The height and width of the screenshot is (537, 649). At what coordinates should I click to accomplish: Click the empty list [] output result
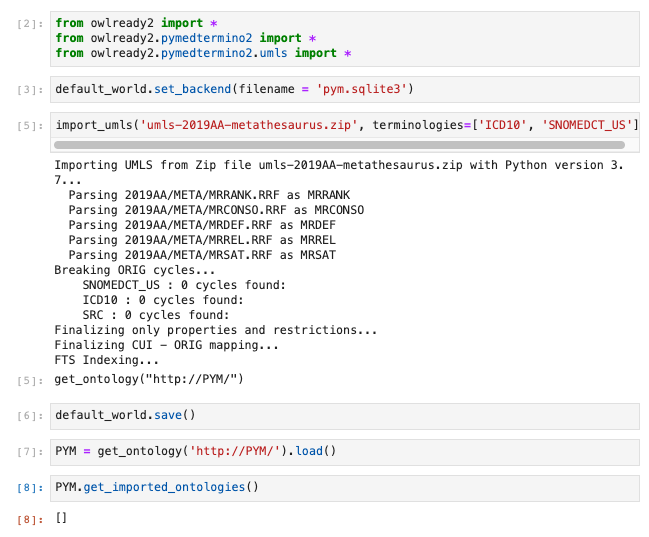(61, 518)
